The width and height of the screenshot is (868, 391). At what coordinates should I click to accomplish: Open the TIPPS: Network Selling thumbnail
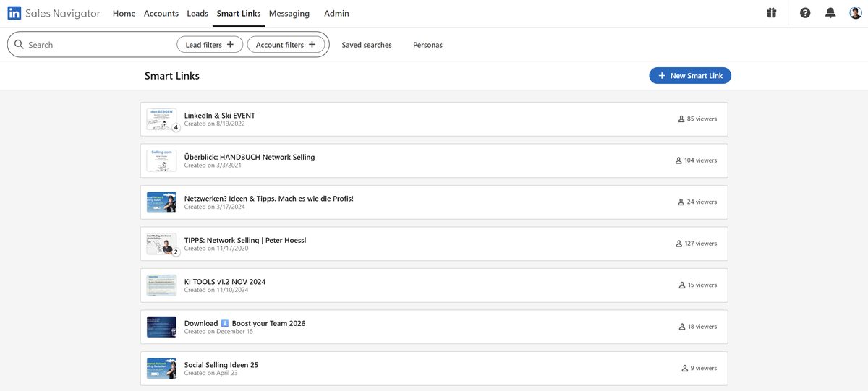161,244
